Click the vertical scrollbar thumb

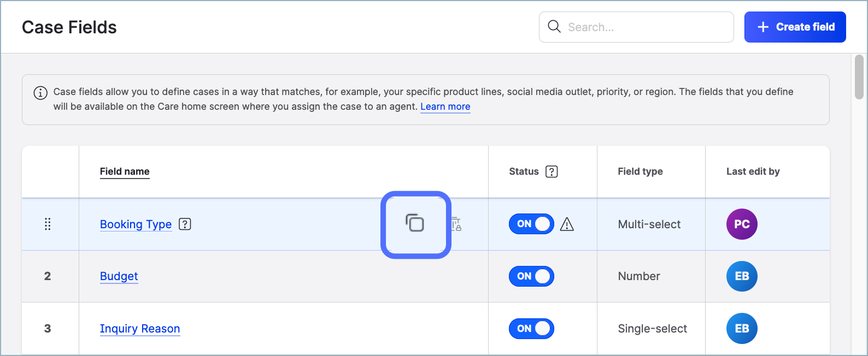pyautogui.click(x=859, y=77)
